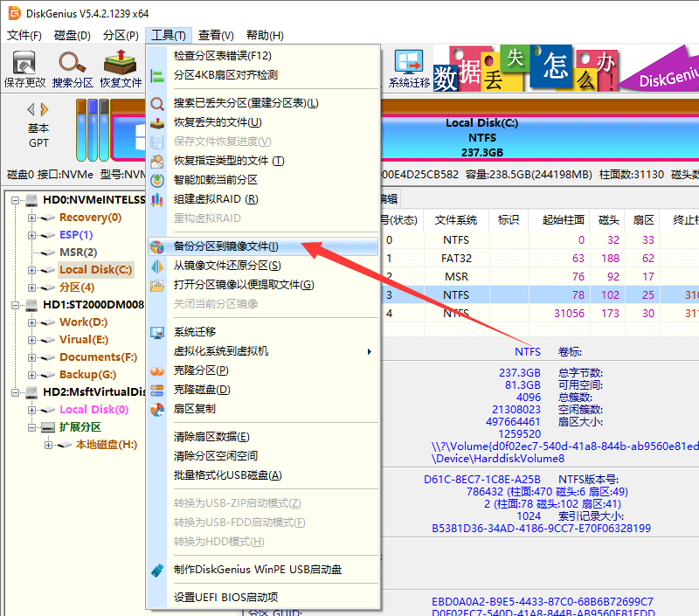This screenshot has height=616, width=699.
Task: Select 本地磁盘(H:) in the disk tree
Action: 106,445
